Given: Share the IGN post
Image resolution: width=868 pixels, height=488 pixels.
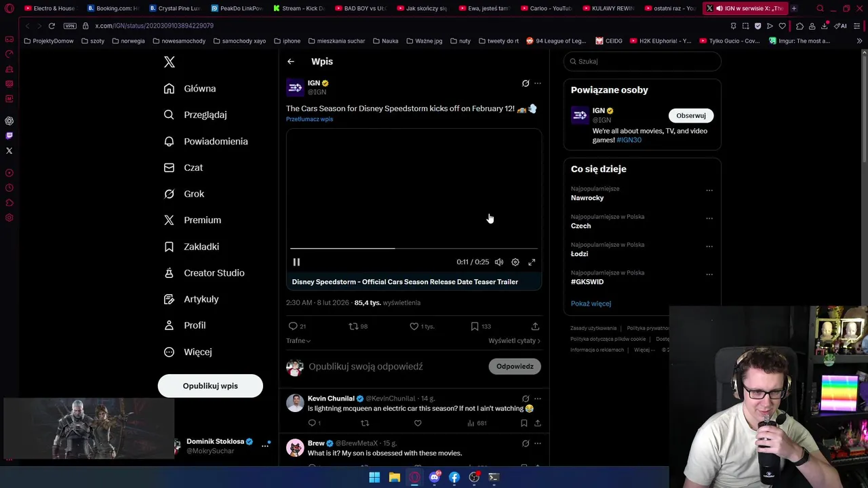Looking at the screenshot, I should point(535,327).
